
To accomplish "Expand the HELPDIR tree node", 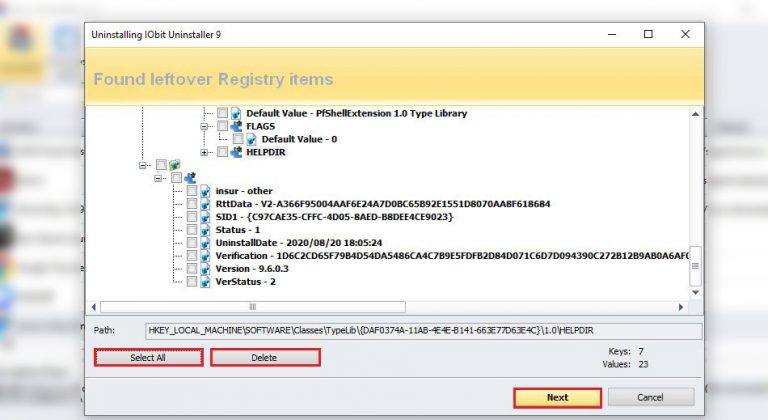I will point(205,152).
